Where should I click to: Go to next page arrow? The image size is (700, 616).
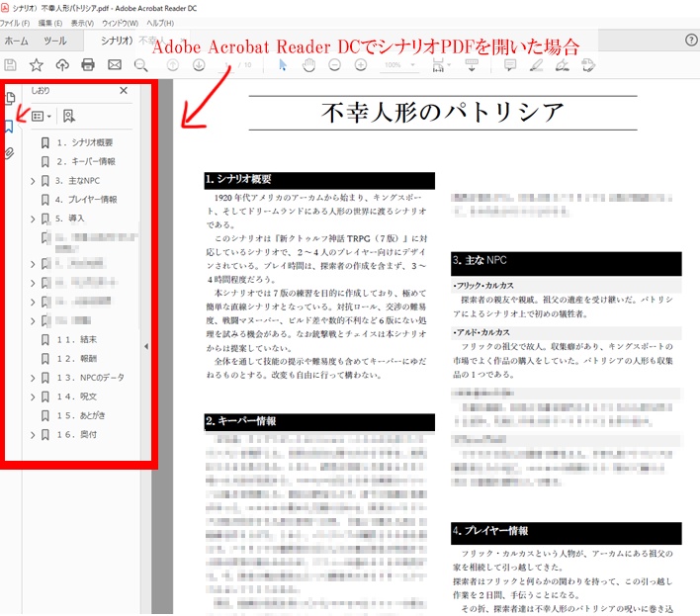(x=199, y=65)
